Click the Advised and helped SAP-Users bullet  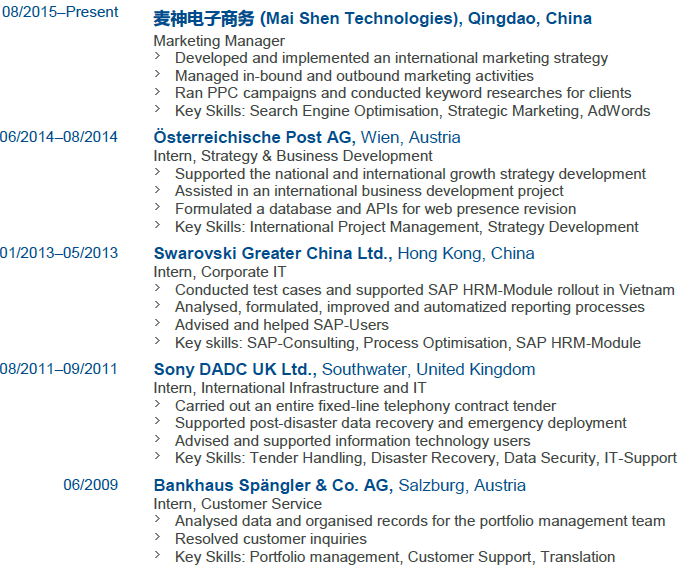click(282, 325)
